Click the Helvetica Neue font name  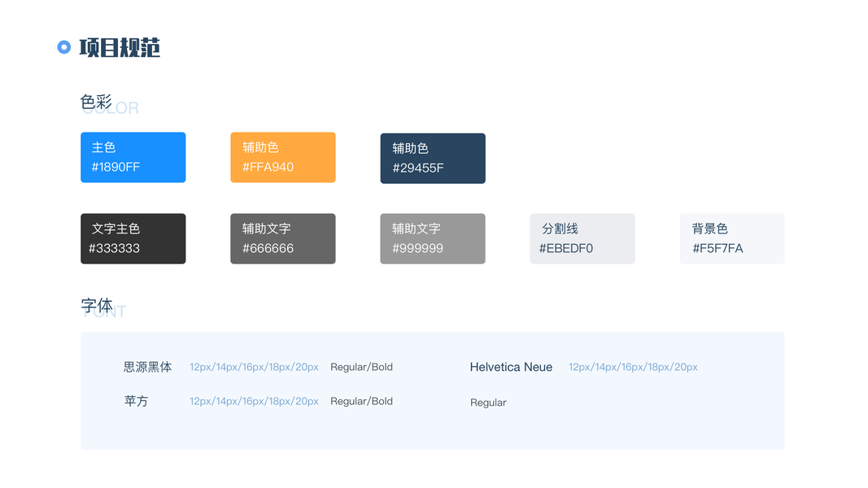[511, 367]
